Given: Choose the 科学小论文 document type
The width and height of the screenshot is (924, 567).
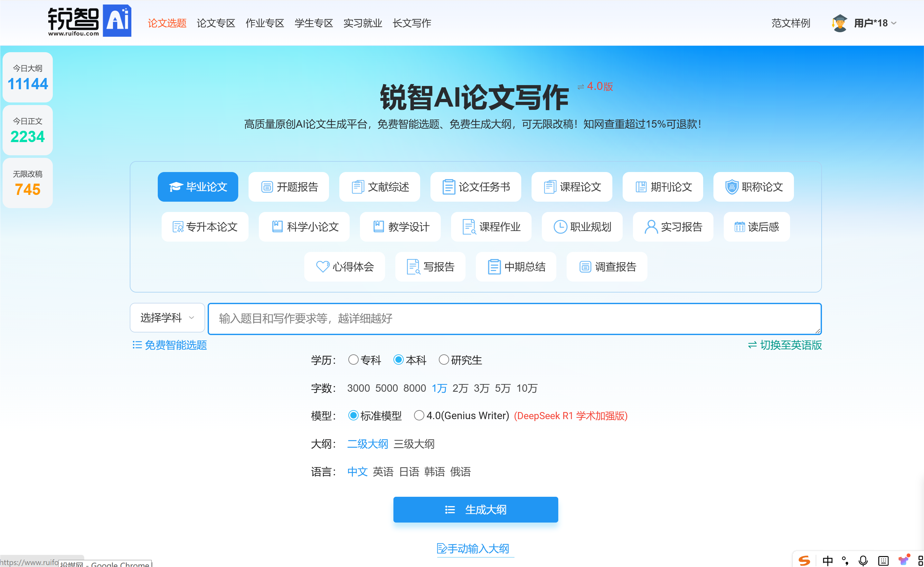Looking at the screenshot, I should pyautogui.click(x=304, y=227).
